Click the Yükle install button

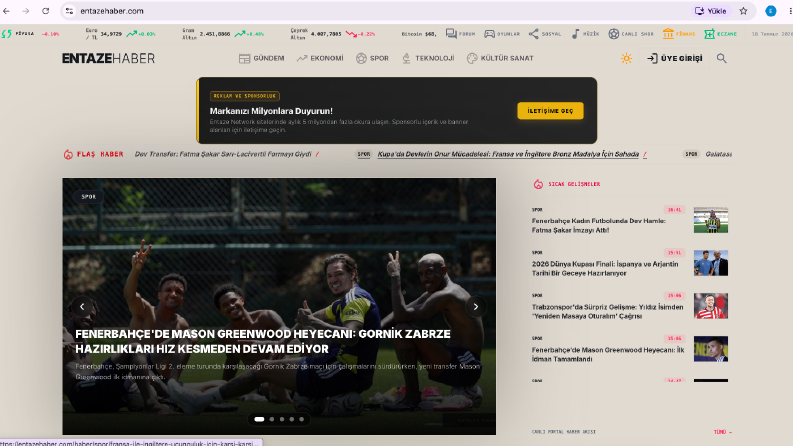pyautogui.click(x=711, y=11)
